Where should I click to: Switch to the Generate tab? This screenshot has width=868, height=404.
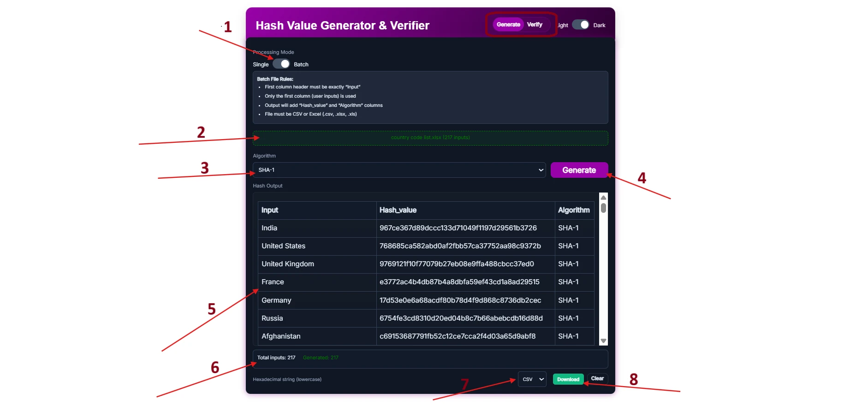tap(508, 24)
